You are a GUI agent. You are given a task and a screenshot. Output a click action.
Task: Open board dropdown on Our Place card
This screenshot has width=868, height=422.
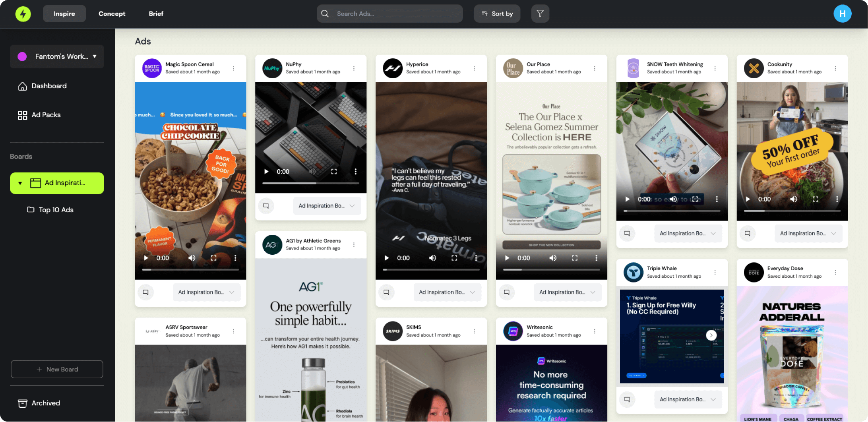coord(568,292)
